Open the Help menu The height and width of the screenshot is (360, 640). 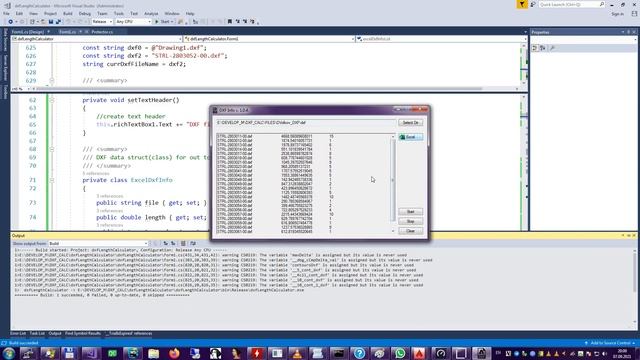(x=190, y=13)
